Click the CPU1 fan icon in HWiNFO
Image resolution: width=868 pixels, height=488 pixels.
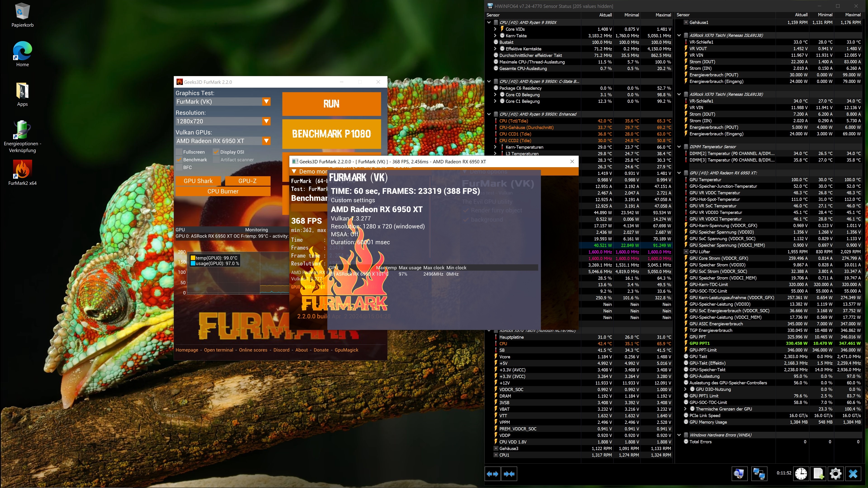pos(496,455)
